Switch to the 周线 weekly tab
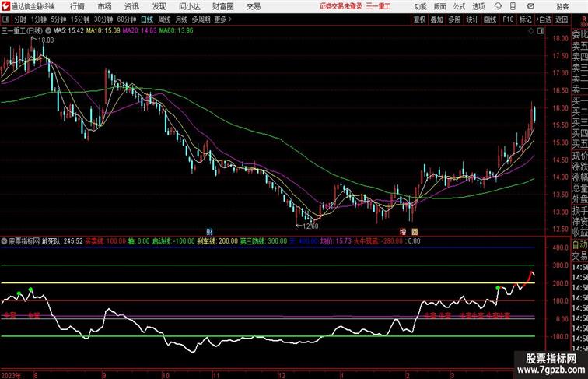The height and width of the screenshot is (379, 588). coord(164,19)
